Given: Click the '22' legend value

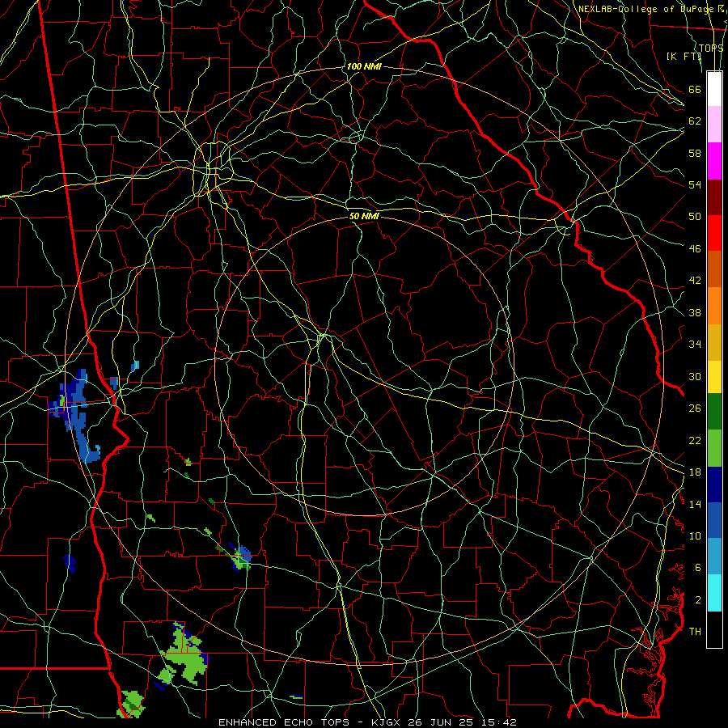Looking at the screenshot, I should [695, 440].
